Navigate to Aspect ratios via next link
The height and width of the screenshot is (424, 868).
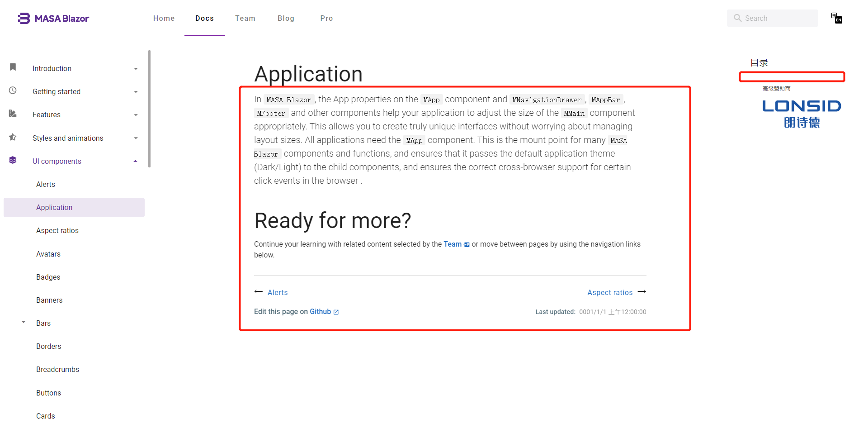click(x=610, y=292)
